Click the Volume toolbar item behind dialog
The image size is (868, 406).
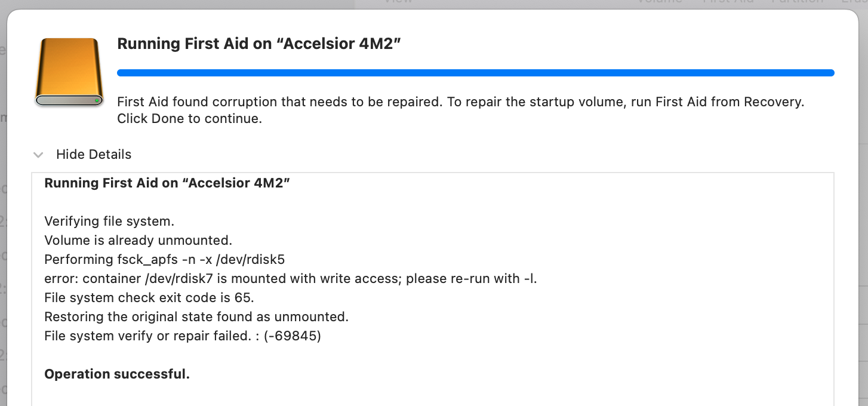660,2
